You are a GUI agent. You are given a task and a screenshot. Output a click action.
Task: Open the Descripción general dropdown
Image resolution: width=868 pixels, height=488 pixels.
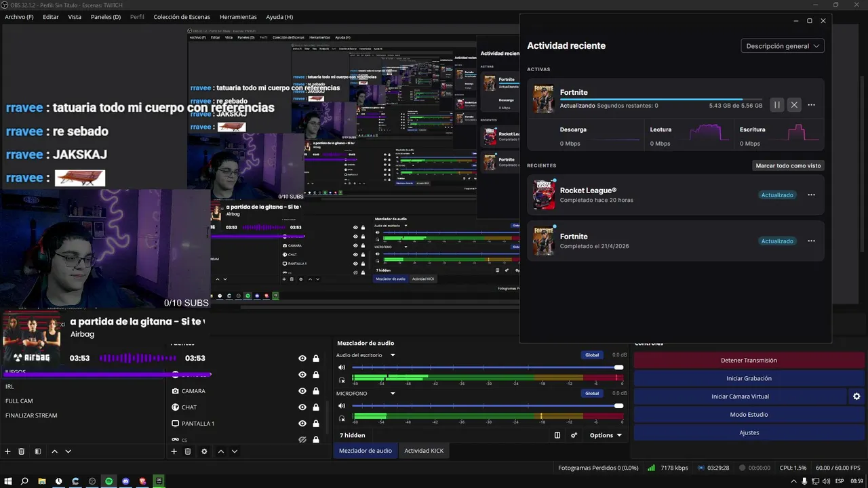[783, 46]
